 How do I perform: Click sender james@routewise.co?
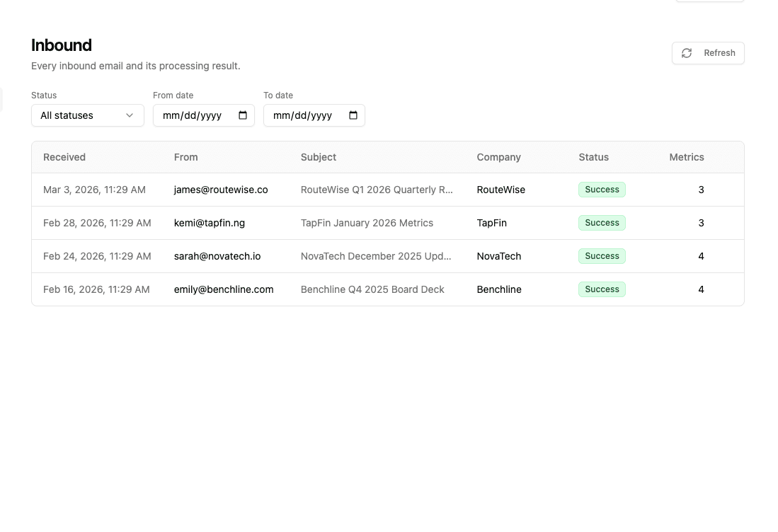(221, 190)
